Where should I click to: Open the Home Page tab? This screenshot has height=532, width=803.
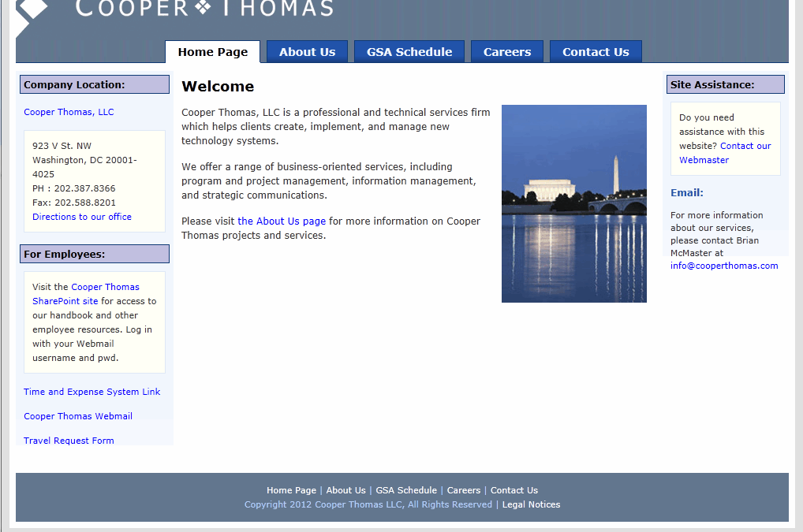212,52
